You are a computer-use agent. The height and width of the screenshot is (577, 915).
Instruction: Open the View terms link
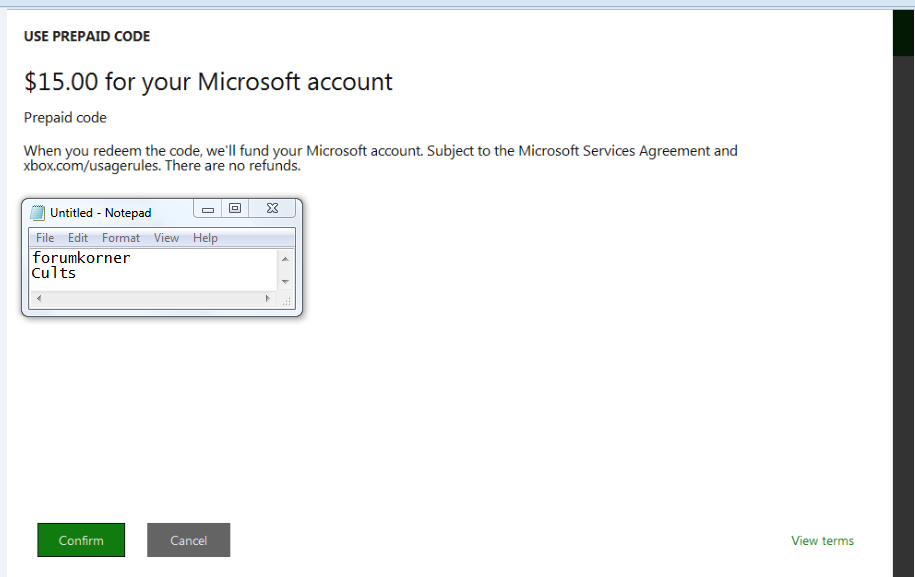point(822,541)
